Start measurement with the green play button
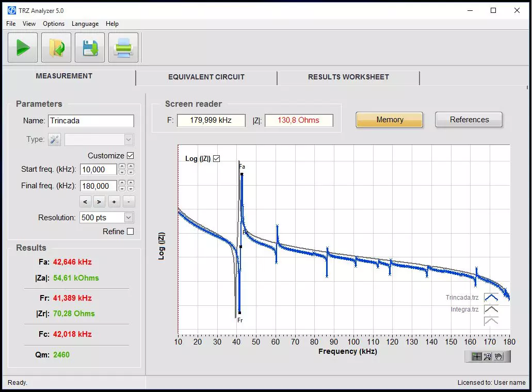 pyautogui.click(x=23, y=48)
